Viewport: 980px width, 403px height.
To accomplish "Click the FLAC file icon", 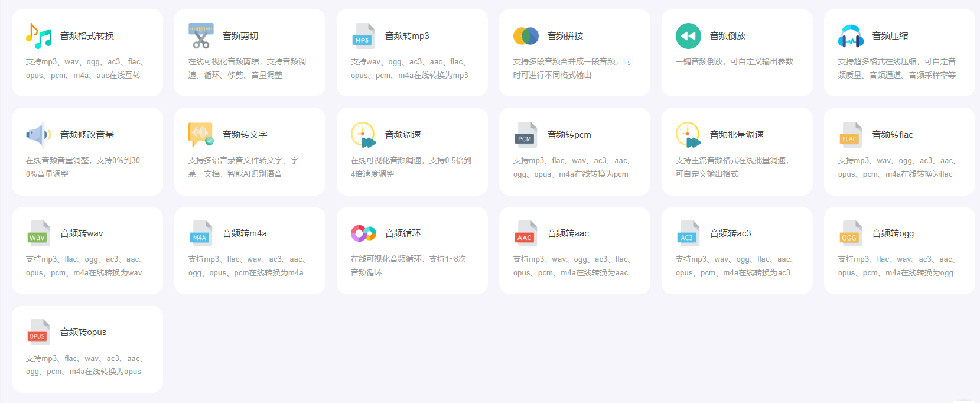I will [851, 135].
